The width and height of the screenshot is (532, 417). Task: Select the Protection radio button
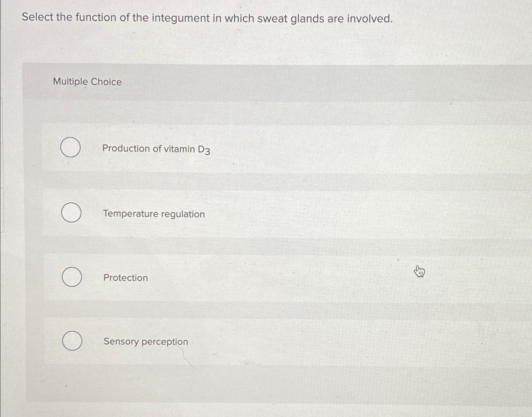coord(72,277)
